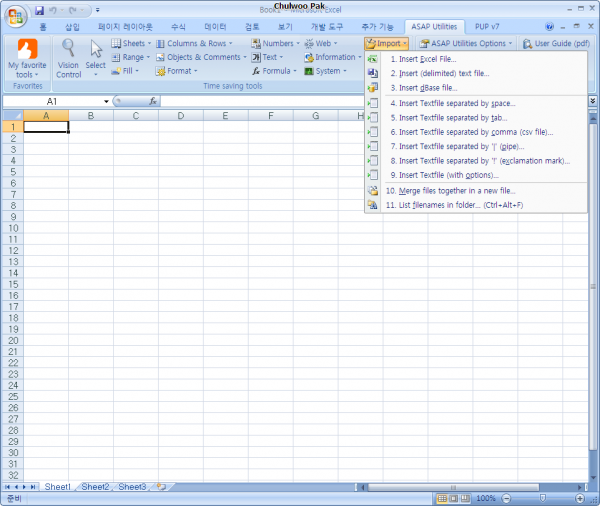Open the Formula dropdown

coord(274,71)
